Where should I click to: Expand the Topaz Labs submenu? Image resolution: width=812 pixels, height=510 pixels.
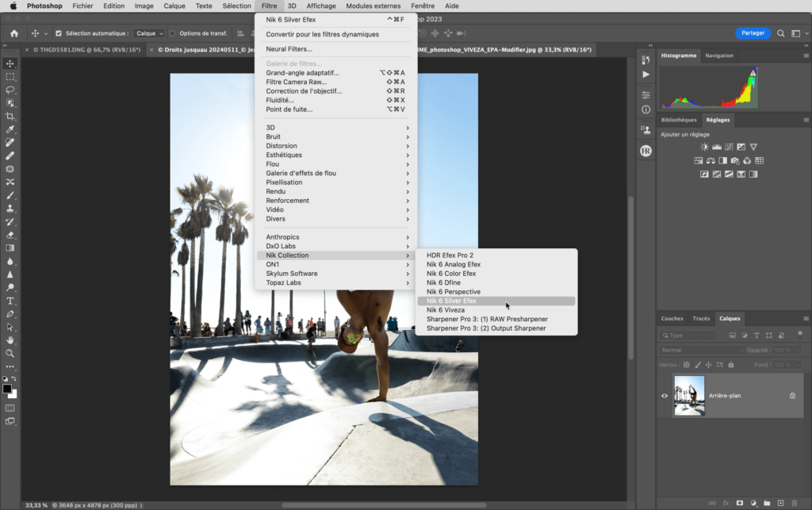(337, 282)
